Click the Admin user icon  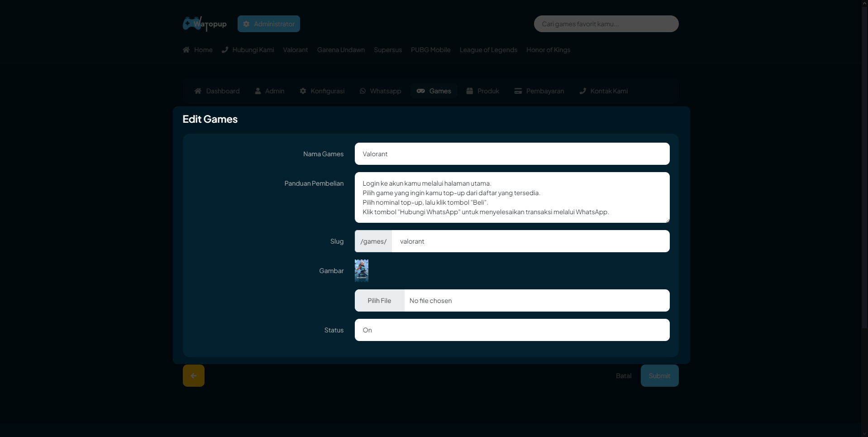coord(258,91)
